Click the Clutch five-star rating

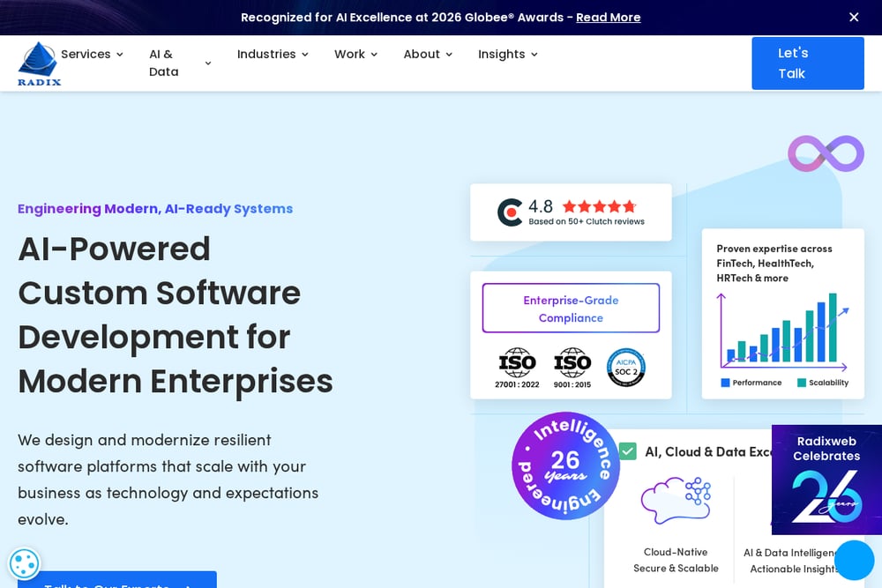600,206
